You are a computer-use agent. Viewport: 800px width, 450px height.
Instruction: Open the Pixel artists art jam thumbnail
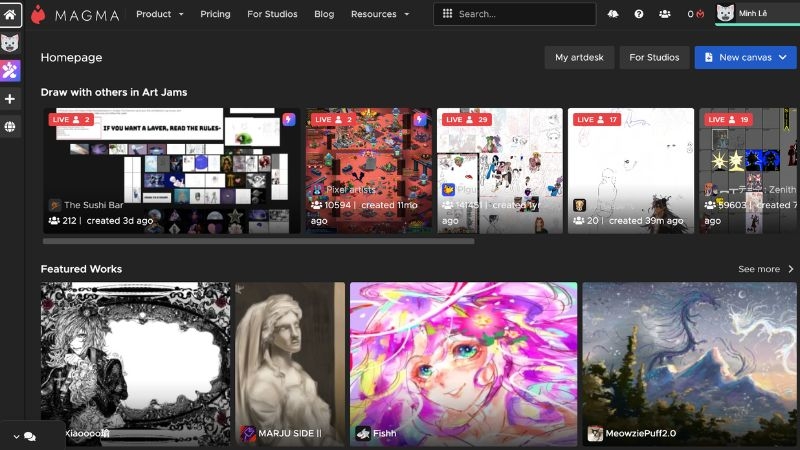(x=368, y=170)
